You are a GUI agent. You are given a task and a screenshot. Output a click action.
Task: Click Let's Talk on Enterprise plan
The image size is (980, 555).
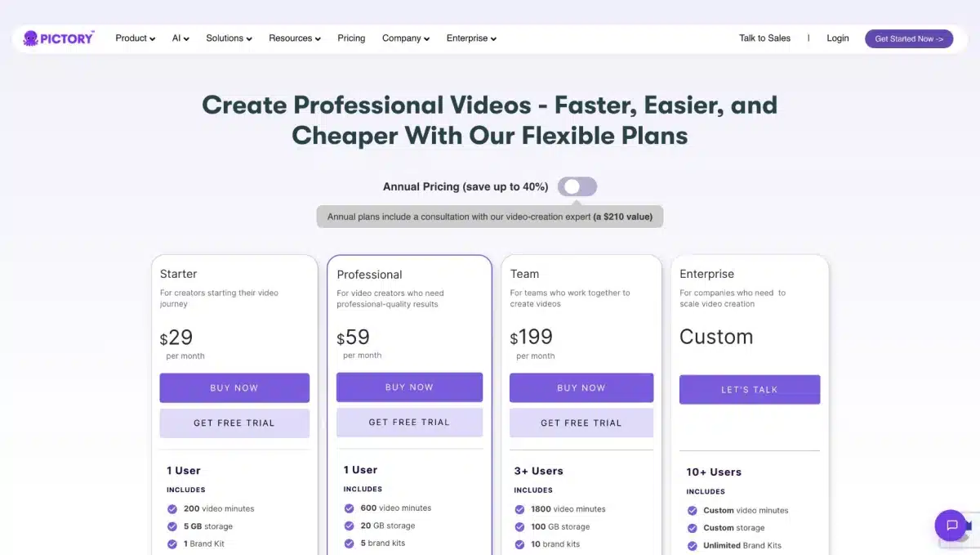pyautogui.click(x=750, y=389)
